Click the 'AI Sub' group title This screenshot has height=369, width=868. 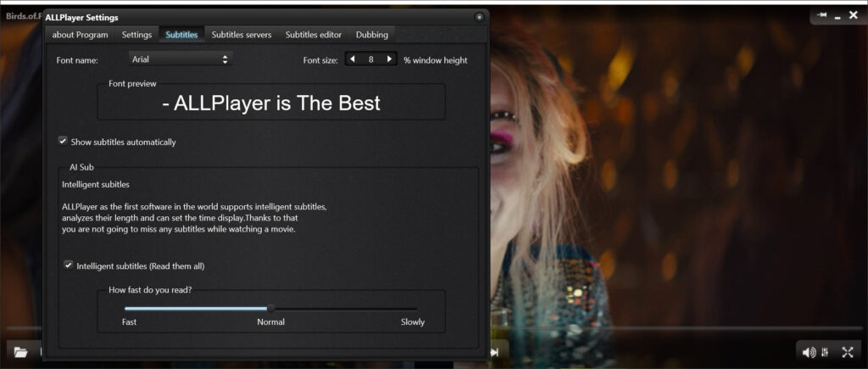pyautogui.click(x=81, y=166)
